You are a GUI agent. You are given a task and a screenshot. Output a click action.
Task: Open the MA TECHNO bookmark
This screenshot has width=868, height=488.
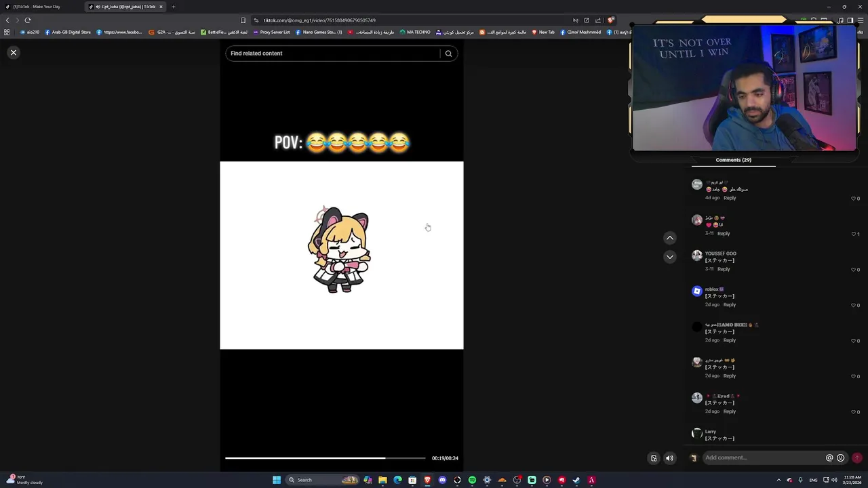(x=415, y=32)
